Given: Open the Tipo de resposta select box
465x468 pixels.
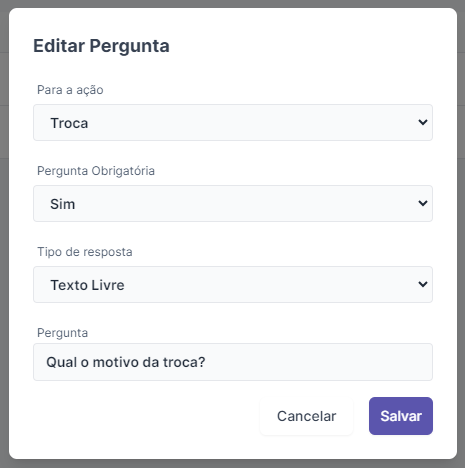Looking at the screenshot, I should (233, 284).
